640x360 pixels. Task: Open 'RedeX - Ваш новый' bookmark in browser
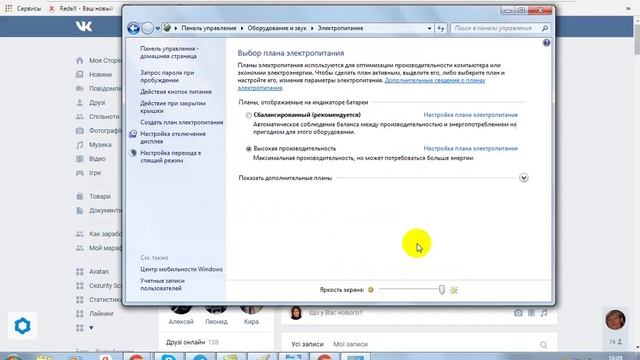(81, 8)
